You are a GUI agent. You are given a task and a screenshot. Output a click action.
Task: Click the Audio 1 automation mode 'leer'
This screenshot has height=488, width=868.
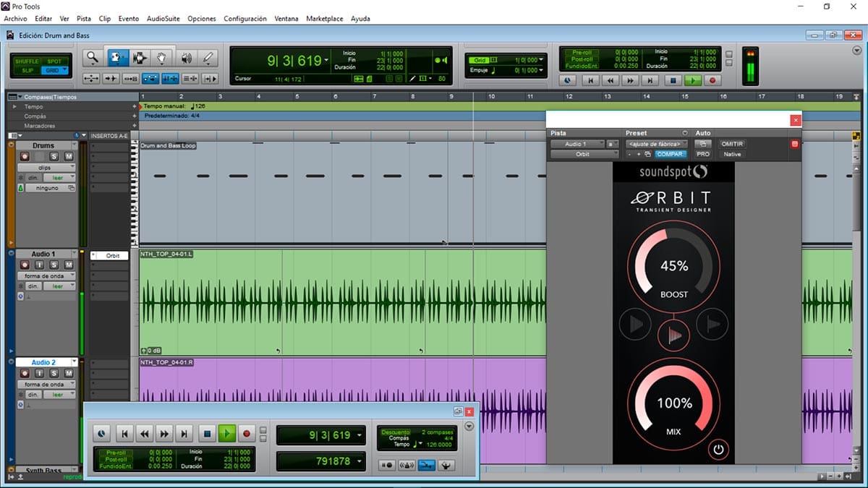pyautogui.click(x=58, y=286)
